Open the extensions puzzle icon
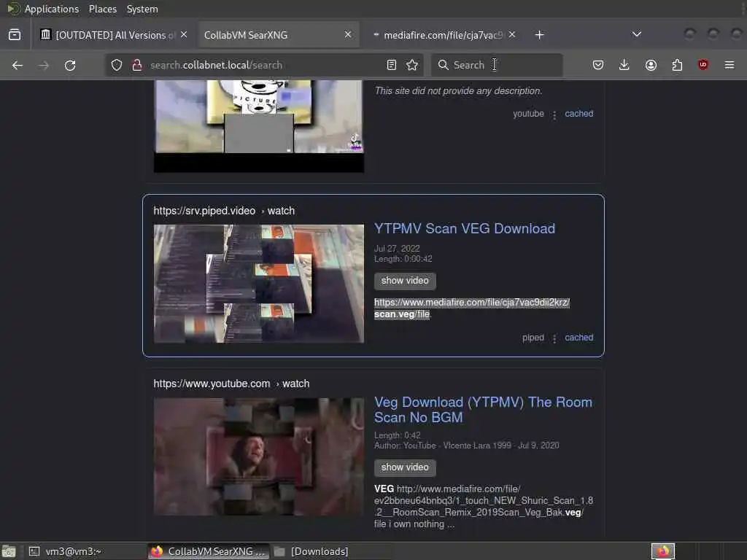This screenshot has height=560, width=747. click(677, 65)
